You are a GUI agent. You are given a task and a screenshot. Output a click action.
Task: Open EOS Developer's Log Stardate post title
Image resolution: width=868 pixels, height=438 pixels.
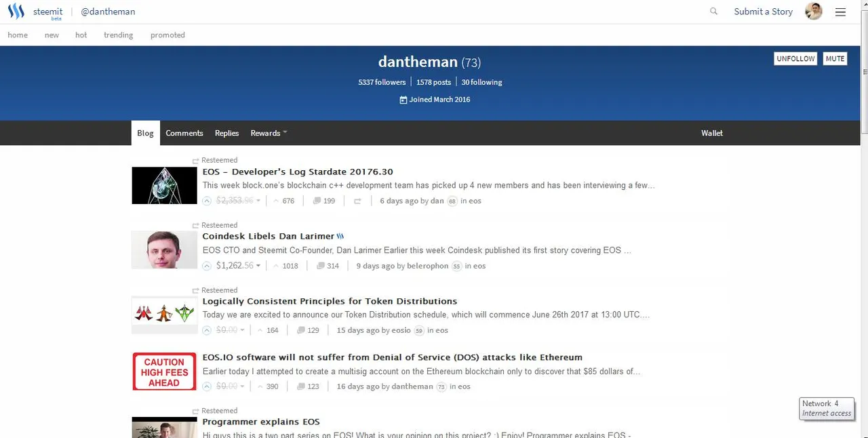point(298,172)
